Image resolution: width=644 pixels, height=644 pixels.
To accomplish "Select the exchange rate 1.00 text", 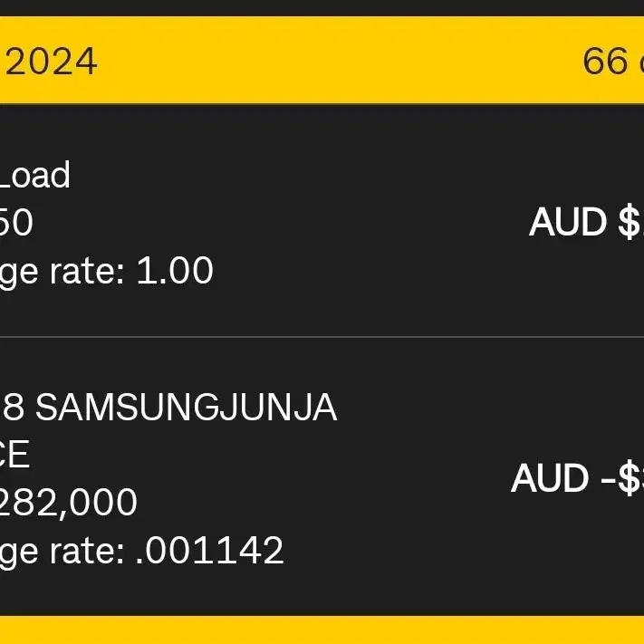I will [106, 271].
